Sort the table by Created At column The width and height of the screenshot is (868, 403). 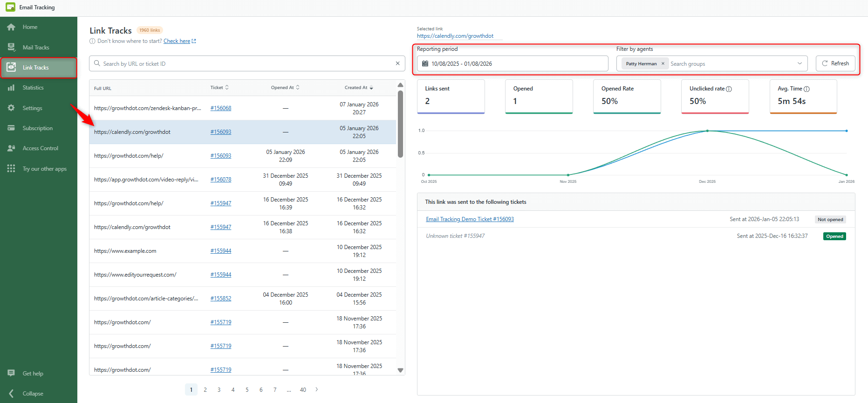359,88
